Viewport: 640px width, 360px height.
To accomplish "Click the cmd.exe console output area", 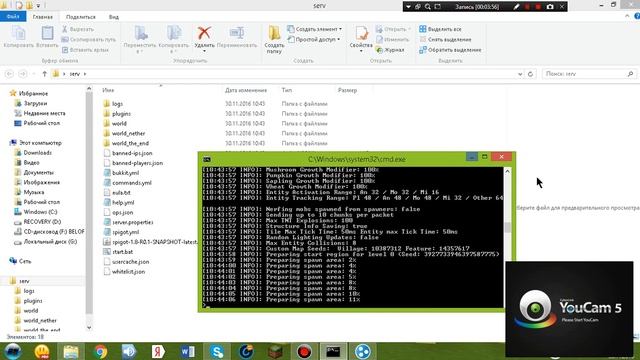I will point(352,237).
